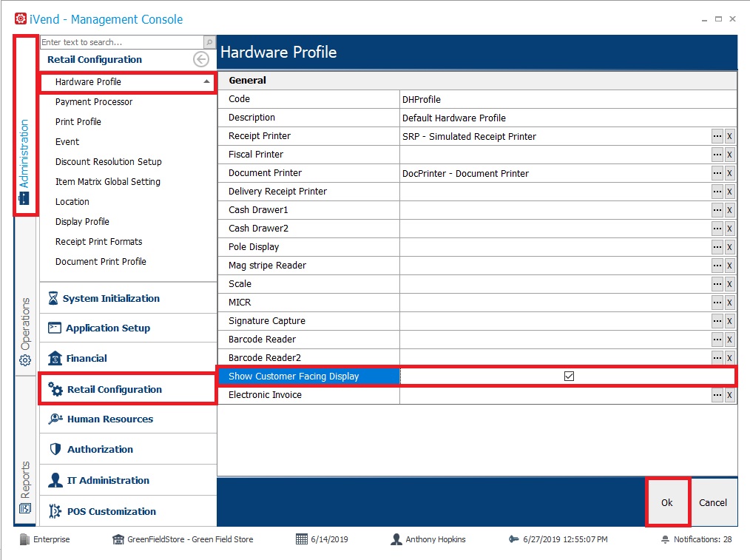Click the Administration icon in sidebar
Image resolution: width=750 pixels, height=560 pixels.
24,198
